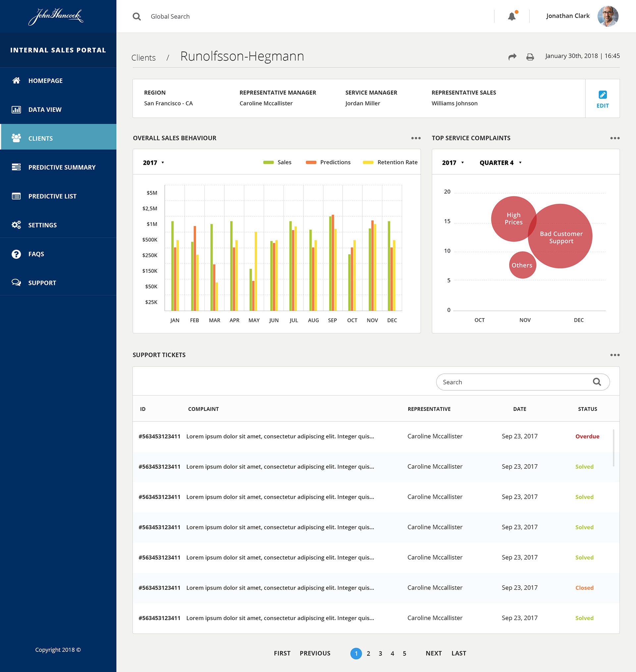Open SUPPORT in sidebar
This screenshot has width=636, height=672.
click(x=58, y=282)
